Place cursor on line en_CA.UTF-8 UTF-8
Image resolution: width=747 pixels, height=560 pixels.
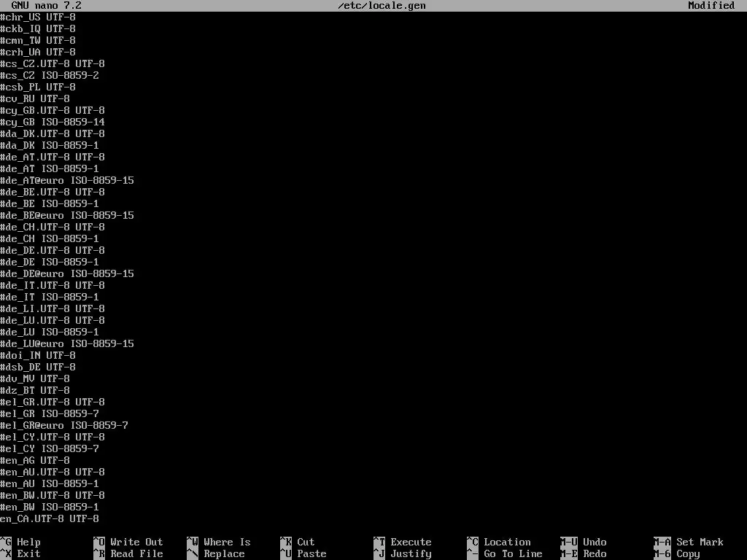pyautogui.click(x=50, y=518)
